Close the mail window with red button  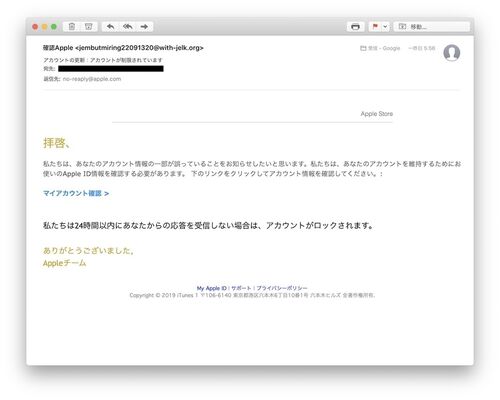[x=35, y=27]
